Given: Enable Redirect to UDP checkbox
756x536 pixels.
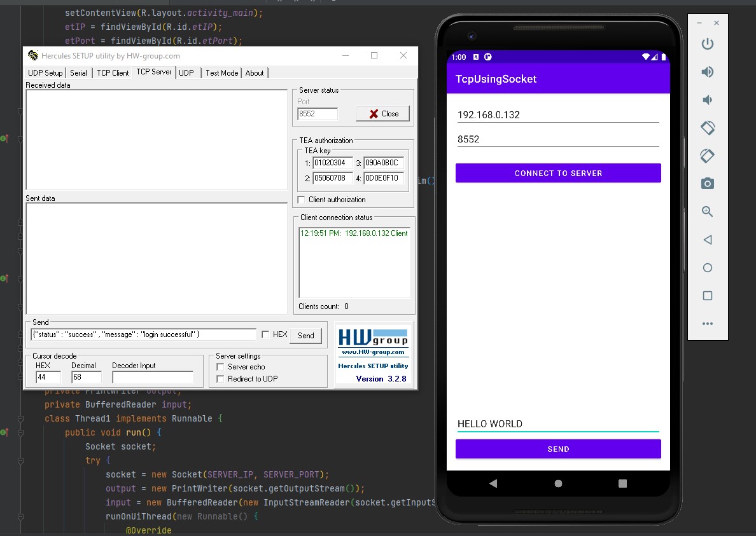Looking at the screenshot, I should (220, 379).
